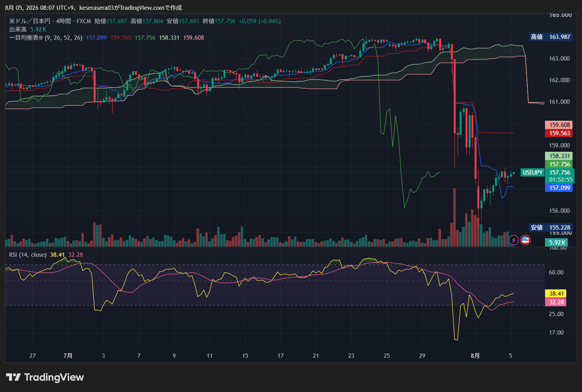Click the 7月 label on time axis
This screenshot has height=392, width=582.
(68, 356)
